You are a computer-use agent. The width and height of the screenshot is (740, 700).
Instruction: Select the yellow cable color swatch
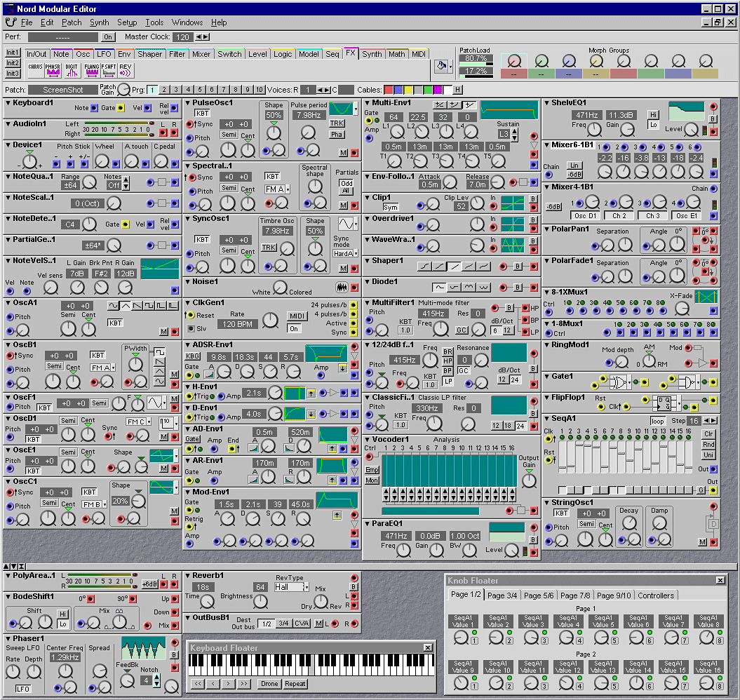click(408, 90)
